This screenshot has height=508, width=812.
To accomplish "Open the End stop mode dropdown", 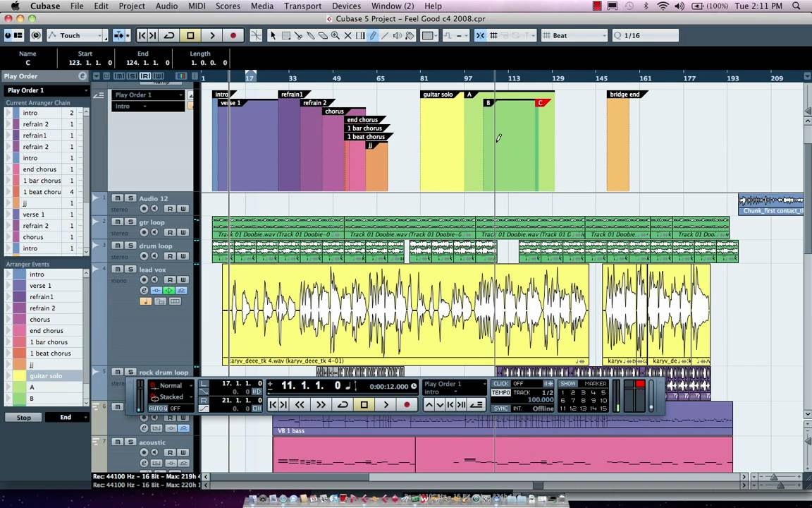I will [x=66, y=417].
